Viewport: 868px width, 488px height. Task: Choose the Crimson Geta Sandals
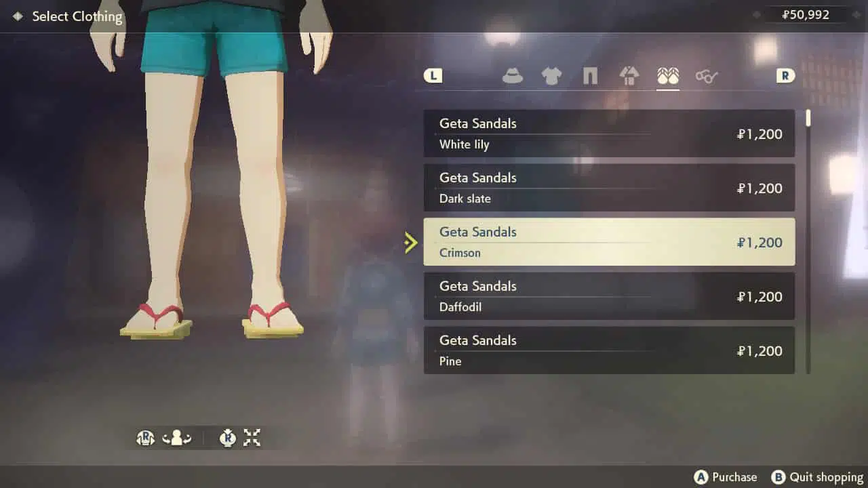[609, 242]
